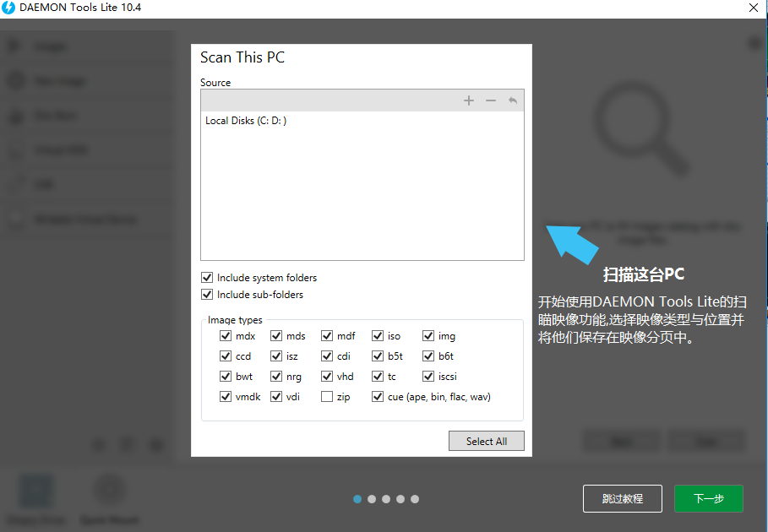Screen dimensions: 768x532
Task: Toggle Include sub-folders off
Action: [207, 294]
